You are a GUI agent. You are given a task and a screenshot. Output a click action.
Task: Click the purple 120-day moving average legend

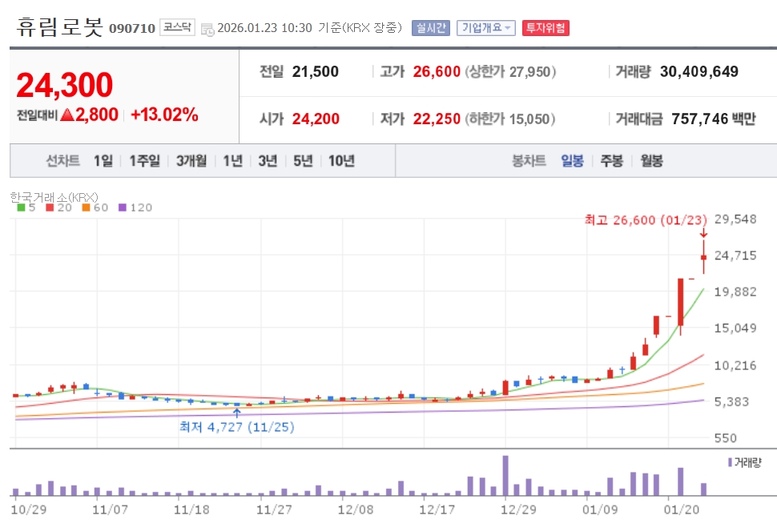click(x=135, y=208)
